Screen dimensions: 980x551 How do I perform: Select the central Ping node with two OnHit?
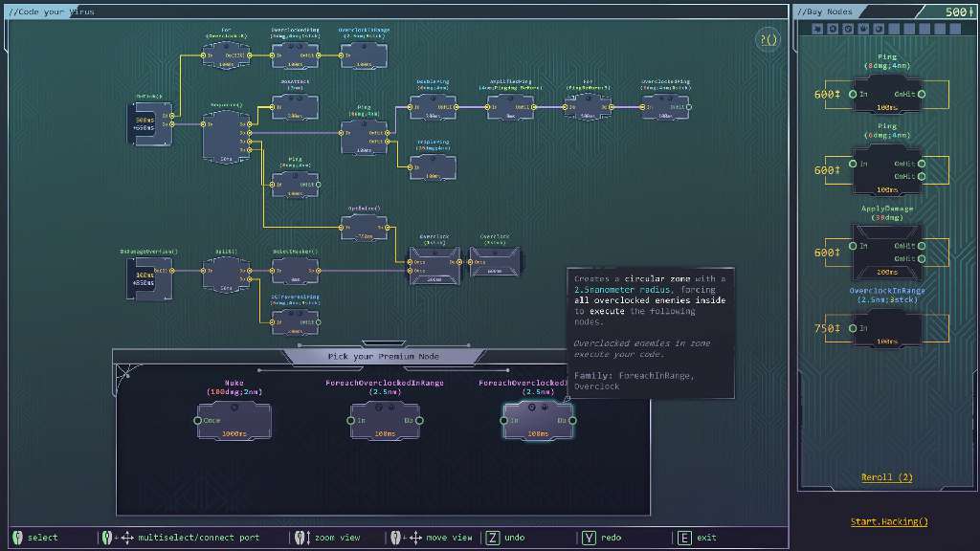365,137
